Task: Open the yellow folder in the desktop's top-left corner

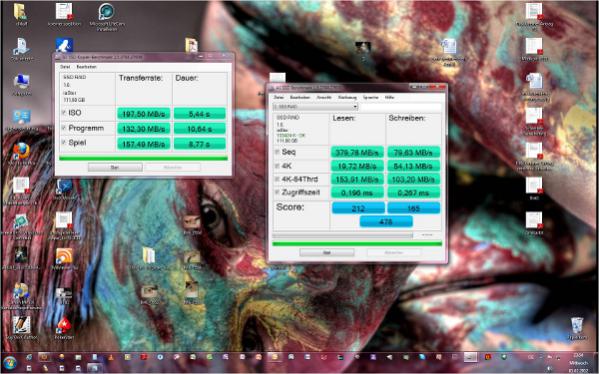Action: 20,11
